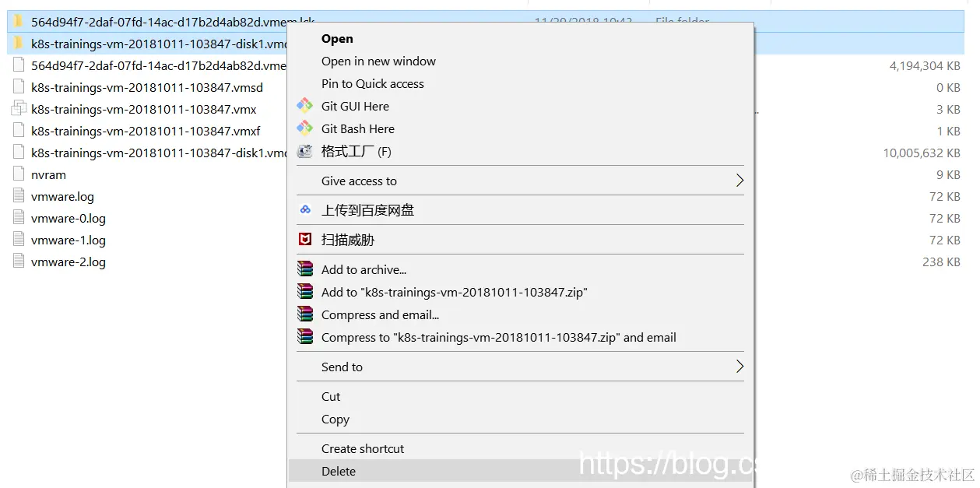Screen dimensions: 980x488
Task: Choose 格式工厂 (F) menu entry
Action: 357,151
